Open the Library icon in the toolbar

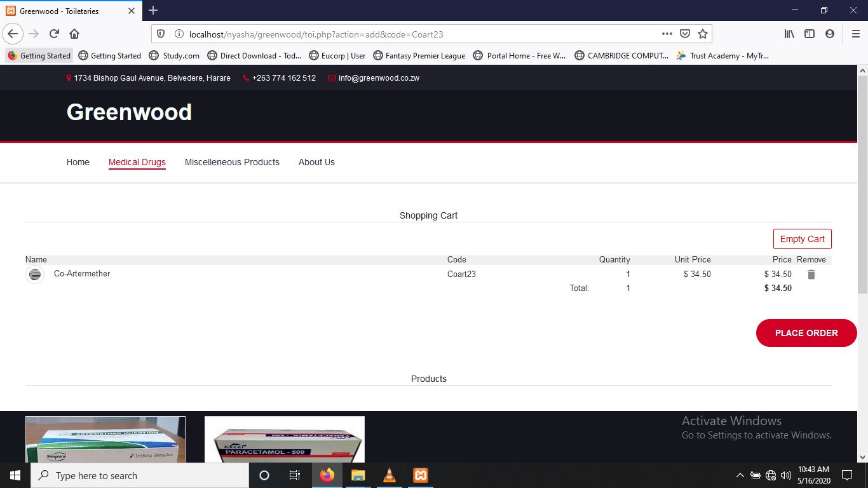point(789,34)
